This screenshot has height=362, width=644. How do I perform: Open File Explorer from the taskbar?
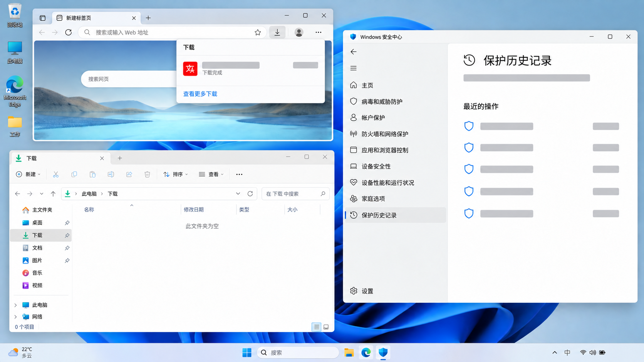(x=349, y=352)
